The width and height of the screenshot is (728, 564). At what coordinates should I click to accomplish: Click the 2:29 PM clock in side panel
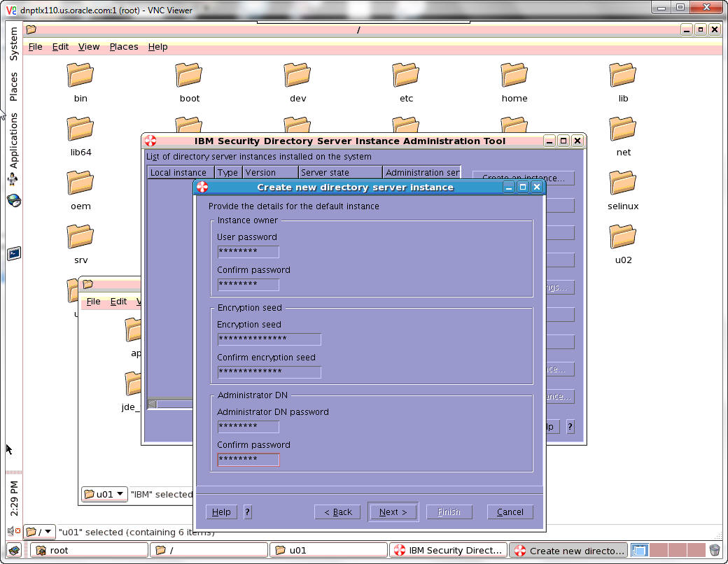coord(14,498)
